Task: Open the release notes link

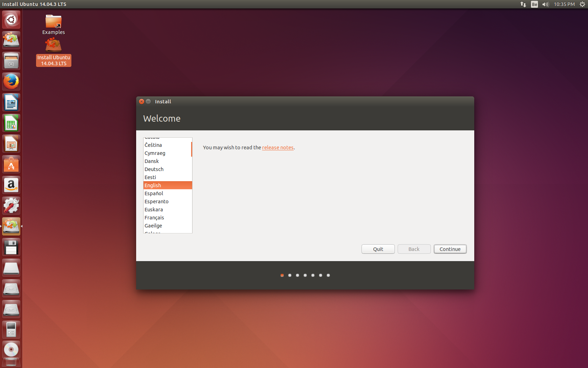Action: [x=278, y=148]
